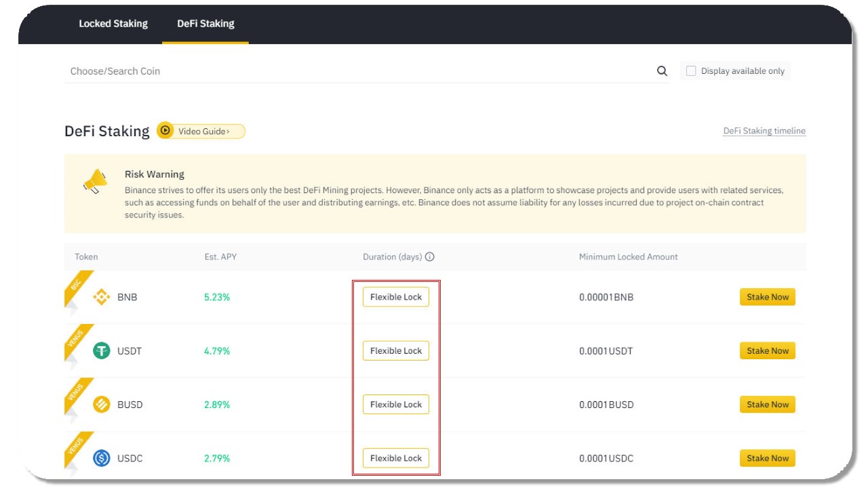Image resolution: width=868 pixels, height=488 pixels.
Task: Click the search magnifier icon
Action: (663, 71)
